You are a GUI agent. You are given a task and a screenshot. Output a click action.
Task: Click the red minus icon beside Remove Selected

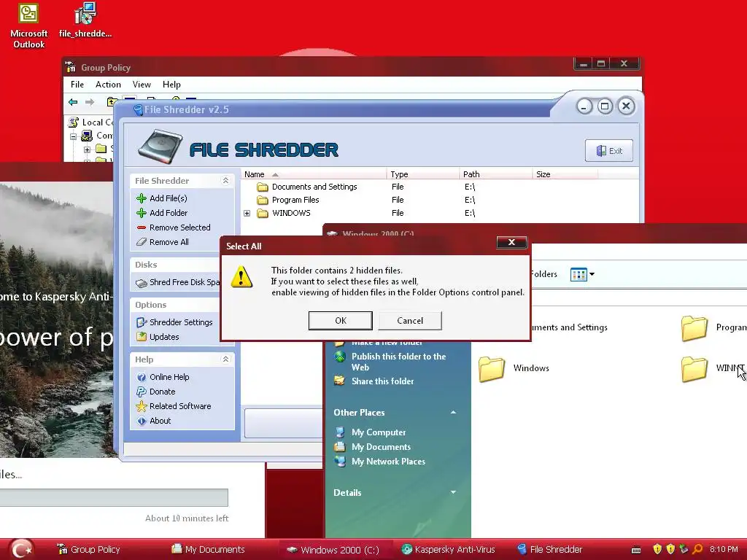tap(142, 227)
